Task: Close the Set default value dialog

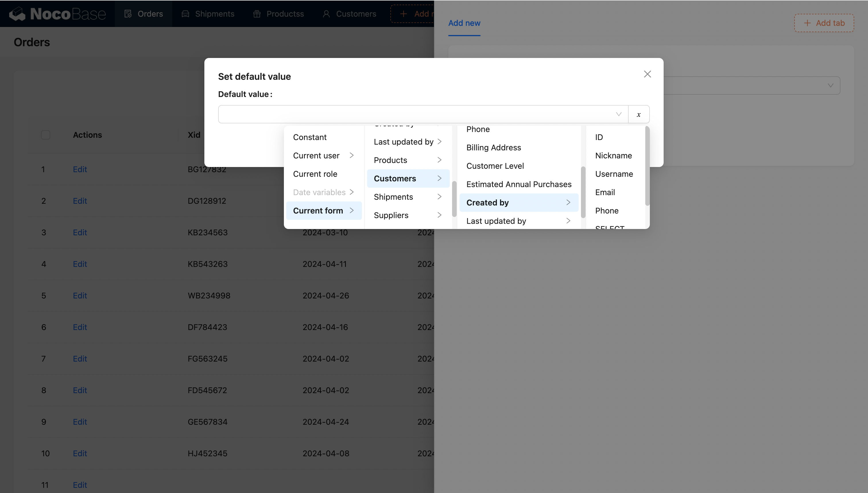Action: [x=647, y=74]
